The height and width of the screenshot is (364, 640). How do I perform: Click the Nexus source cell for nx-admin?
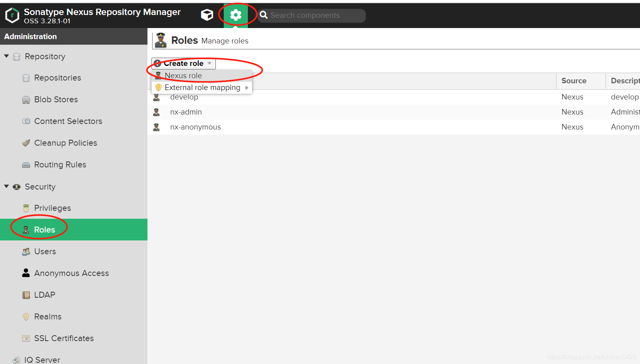[572, 112]
